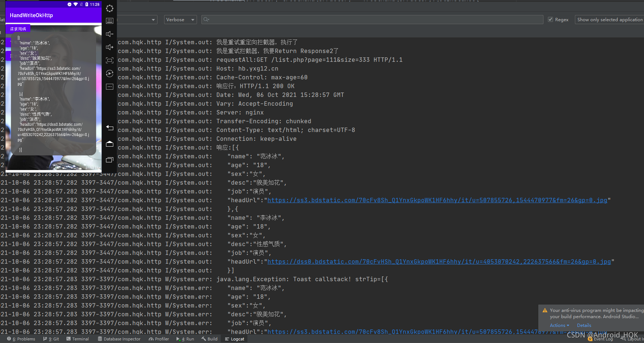Open the Database Inspector tab

pyautogui.click(x=119, y=339)
